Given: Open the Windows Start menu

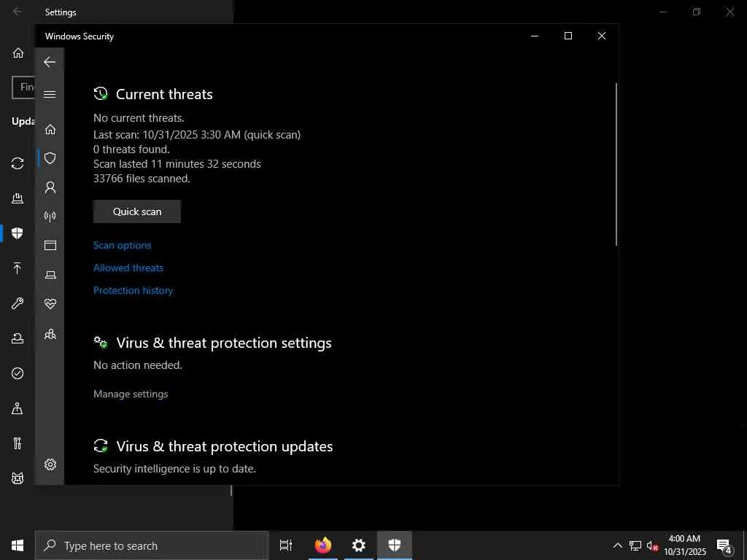Looking at the screenshot, I should click(x=18, y=545).
